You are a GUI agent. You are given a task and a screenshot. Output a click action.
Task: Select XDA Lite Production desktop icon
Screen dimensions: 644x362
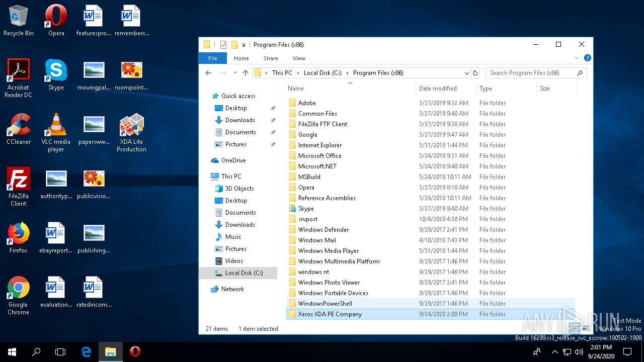[131, 133]
